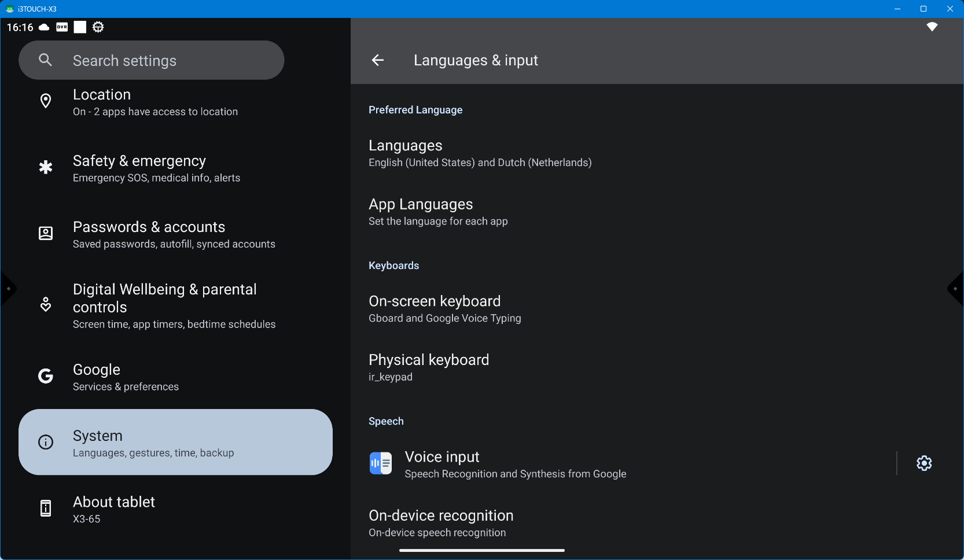Select System in the settings list

175,443
